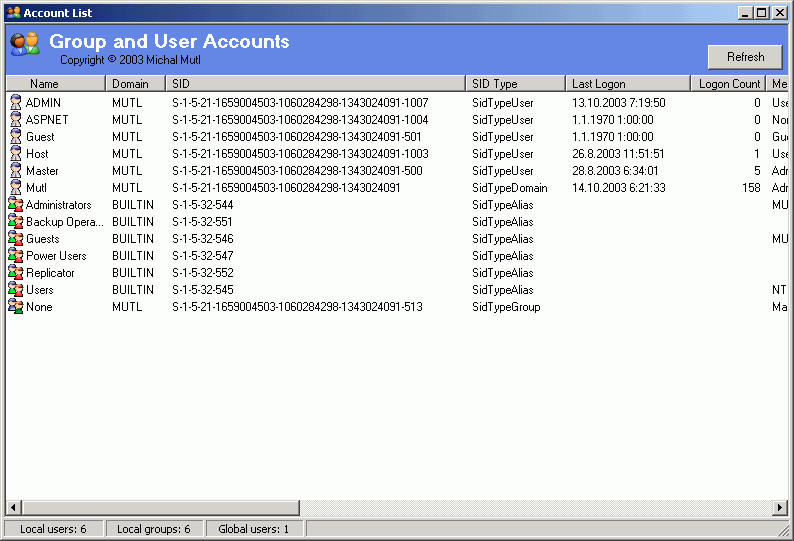
Task: Select the Power Users group icon
Action: pos(15,255)
